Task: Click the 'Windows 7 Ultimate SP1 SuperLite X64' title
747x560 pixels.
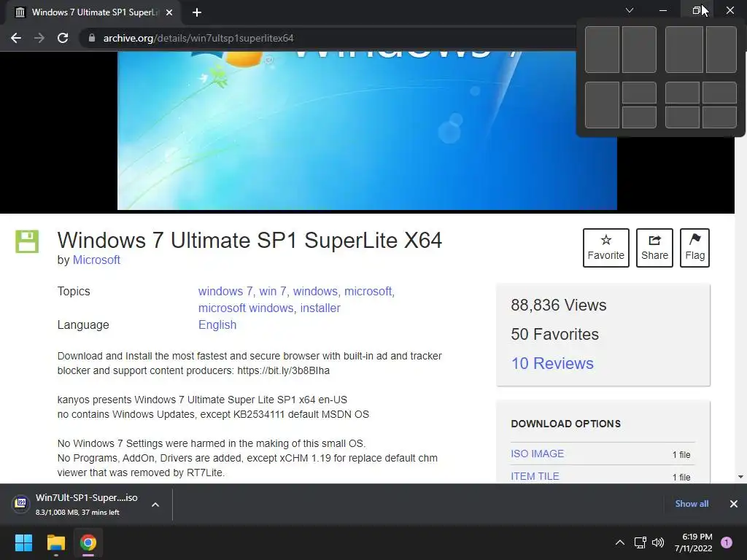Action: click(x=249, y=240)
